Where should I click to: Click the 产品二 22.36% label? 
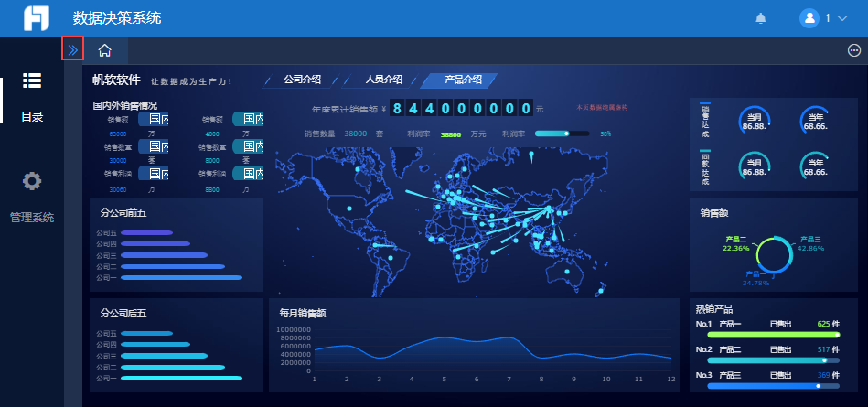(x=735, y=243)
